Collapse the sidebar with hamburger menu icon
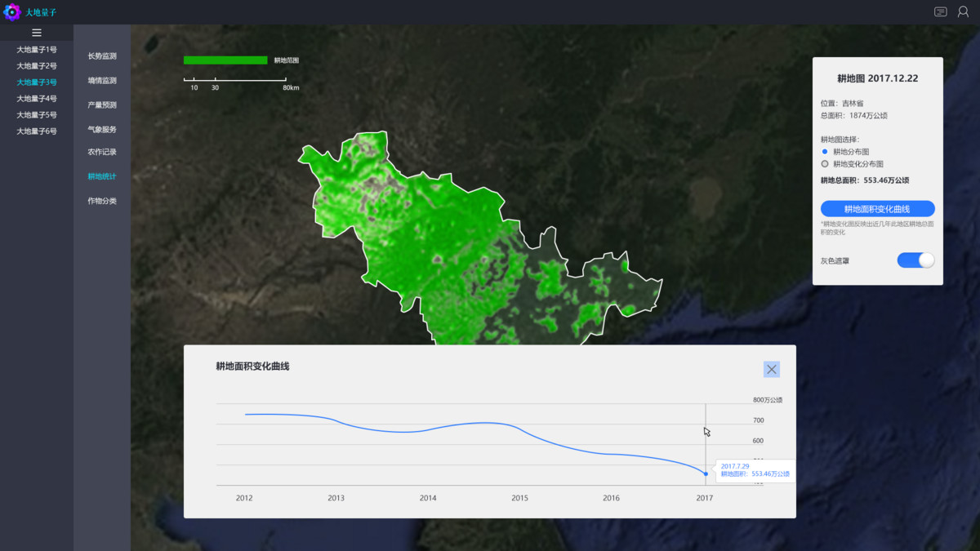Screen dimensions: 980x551 tap(37, 33)
